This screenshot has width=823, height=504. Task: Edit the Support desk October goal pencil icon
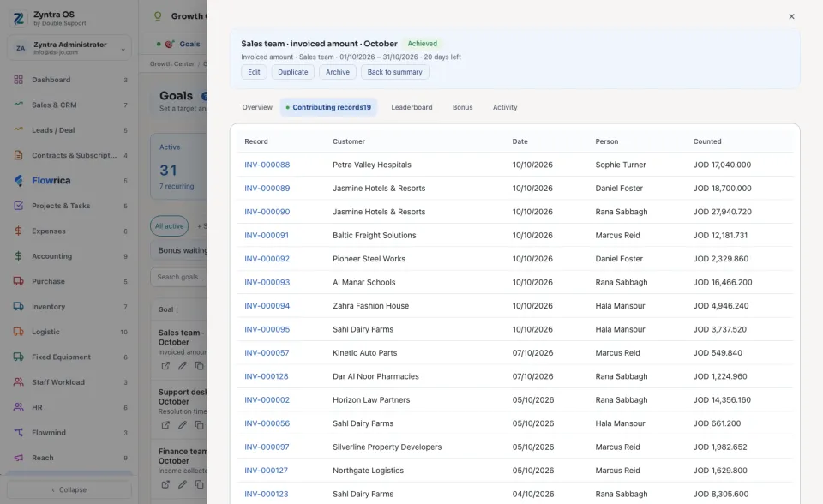(182, 425)
